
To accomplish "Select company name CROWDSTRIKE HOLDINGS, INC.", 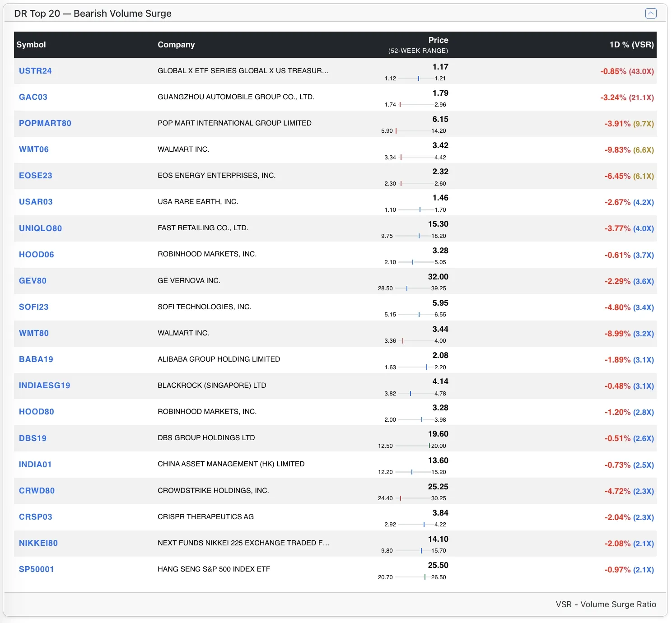I will pyautogui.click(x=213, y=491).
